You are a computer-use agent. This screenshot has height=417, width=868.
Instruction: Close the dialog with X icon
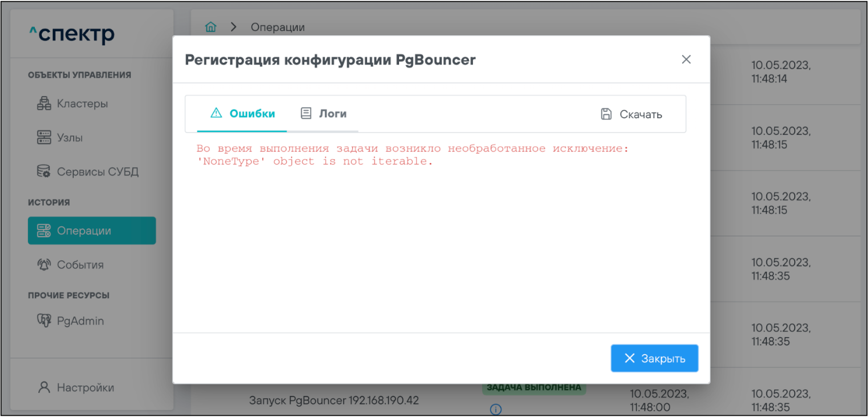click(x=686, y=59)
